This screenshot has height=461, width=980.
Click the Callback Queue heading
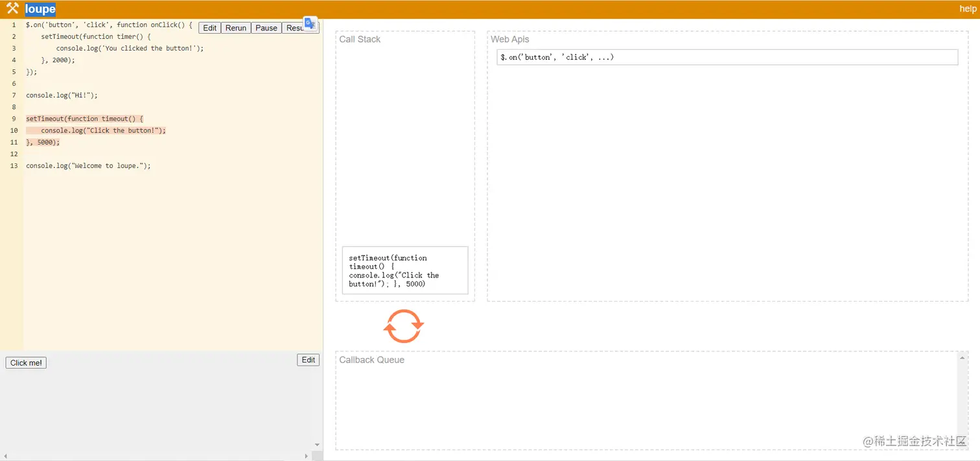(x=371, y=360)
